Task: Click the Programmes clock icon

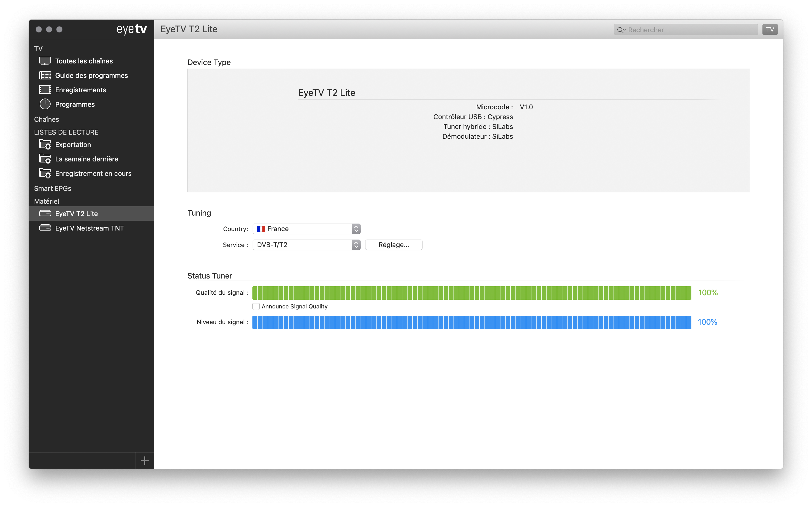Action: click(x=45, y=104)
